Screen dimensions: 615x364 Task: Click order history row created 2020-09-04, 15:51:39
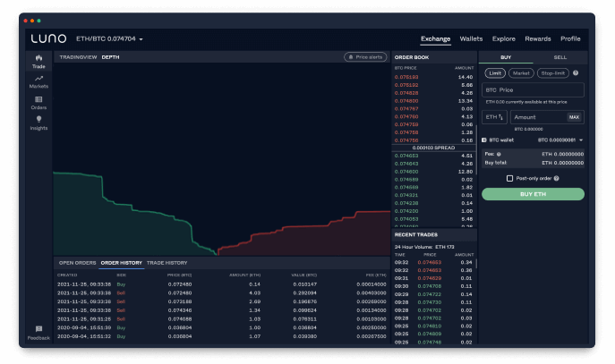coord(222,327)
